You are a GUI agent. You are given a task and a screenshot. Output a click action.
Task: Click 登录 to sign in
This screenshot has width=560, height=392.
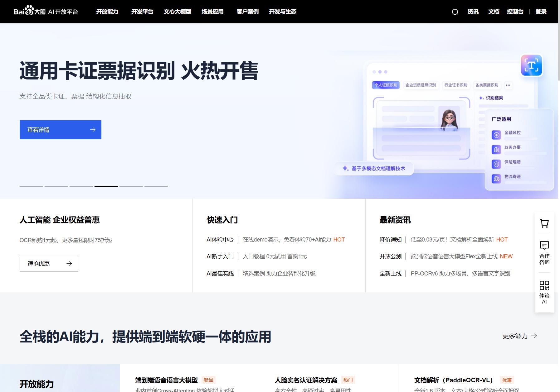tap(541, 12)
